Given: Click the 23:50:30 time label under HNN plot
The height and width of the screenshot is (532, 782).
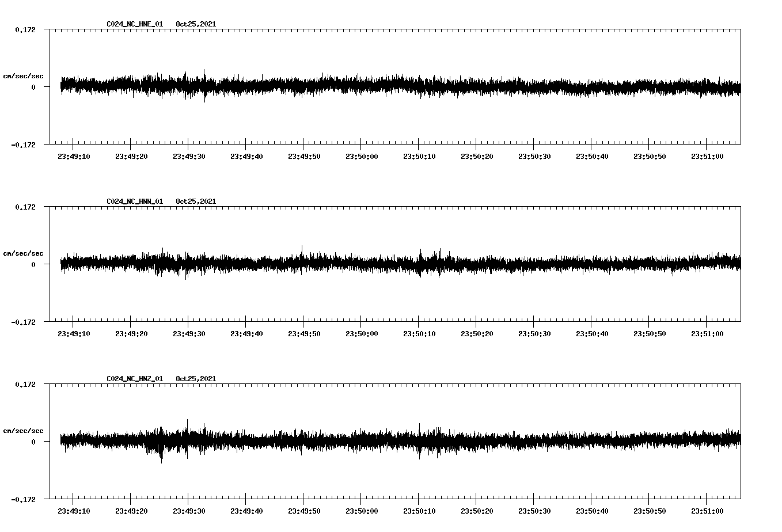Looking at the screenshot, I should tap(534, 333).
